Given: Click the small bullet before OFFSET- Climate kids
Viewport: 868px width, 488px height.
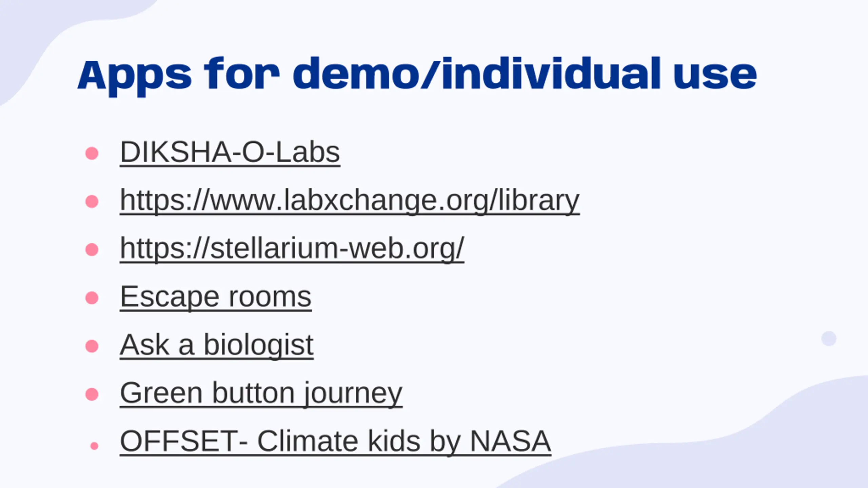Looking at the screenshot, I should coord(95,446).
